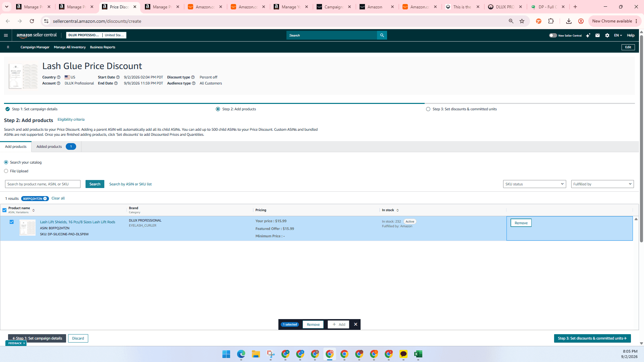Open Manage All Inventory menu item
The height and width of the screenshot is (362, 644).
70,47
